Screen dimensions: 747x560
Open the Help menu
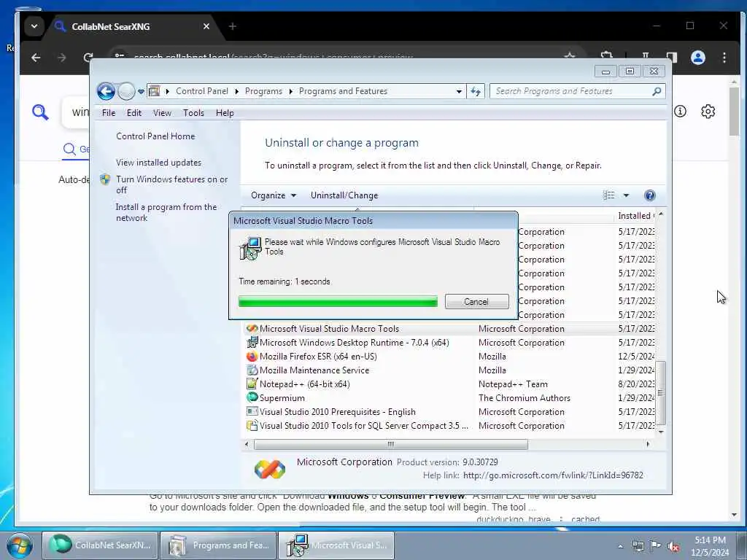[225, 113]
